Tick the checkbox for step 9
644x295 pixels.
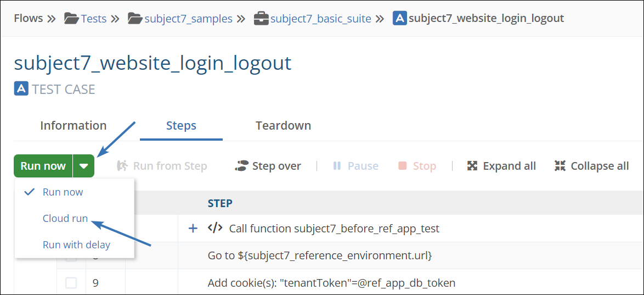tap(71, 283)
